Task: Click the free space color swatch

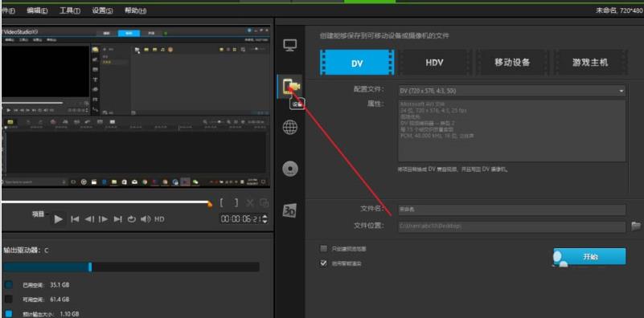Action: coord(9,299)
